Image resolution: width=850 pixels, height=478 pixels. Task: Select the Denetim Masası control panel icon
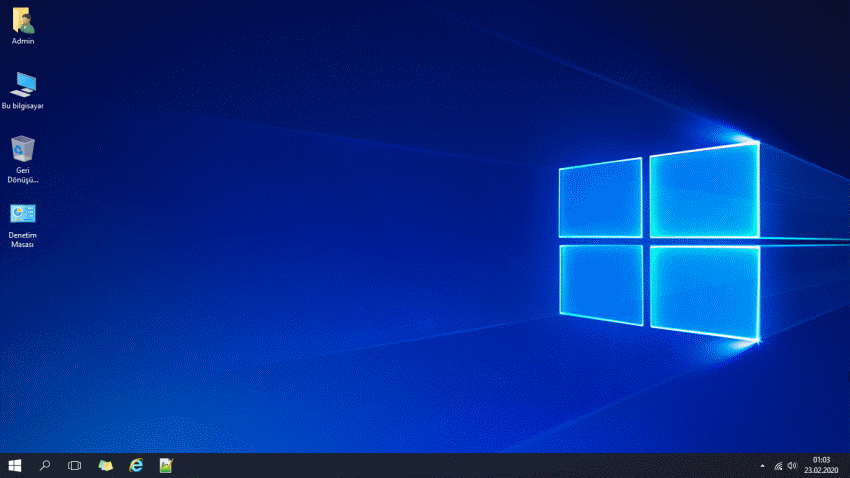pyautogui.click(x=22, y=214)
